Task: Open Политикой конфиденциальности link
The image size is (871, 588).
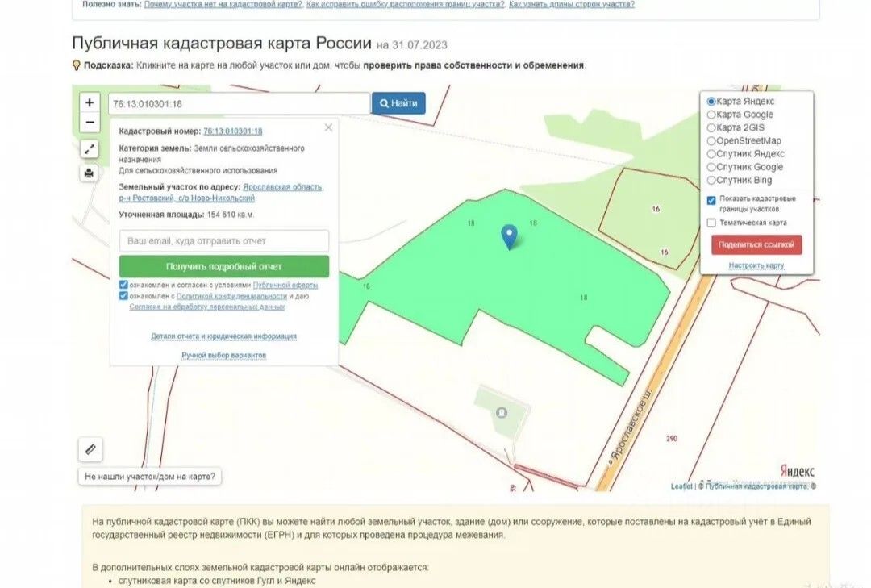Action: coord(231,296)
